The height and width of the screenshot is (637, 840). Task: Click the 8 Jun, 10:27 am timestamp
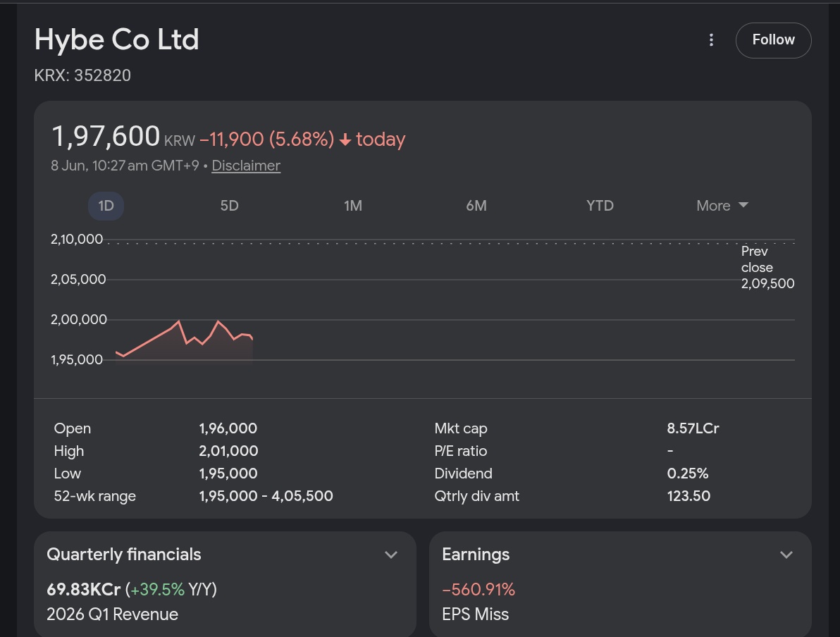click(x=125, y=166)
